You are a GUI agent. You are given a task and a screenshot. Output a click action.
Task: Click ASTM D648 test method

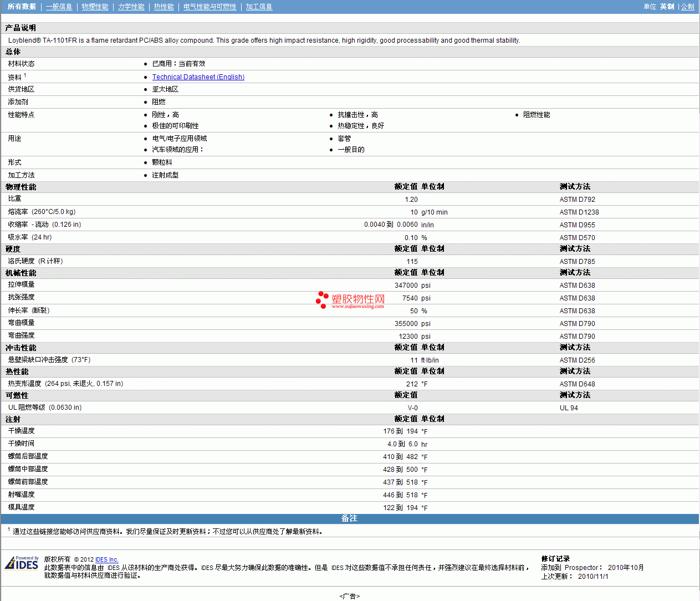[578, 384]
